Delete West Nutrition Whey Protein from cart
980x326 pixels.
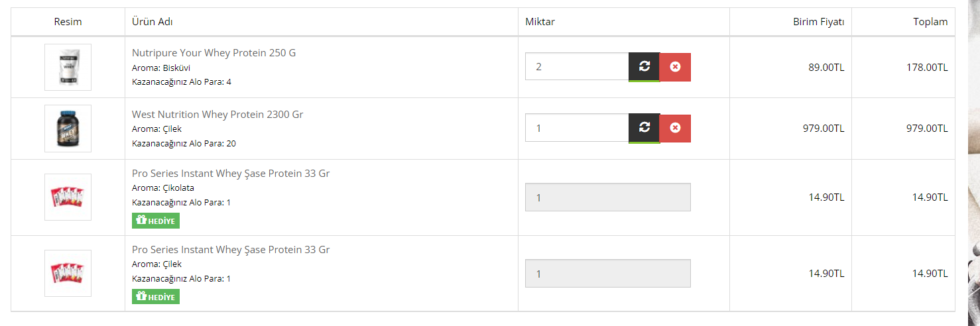coord(675,128)
